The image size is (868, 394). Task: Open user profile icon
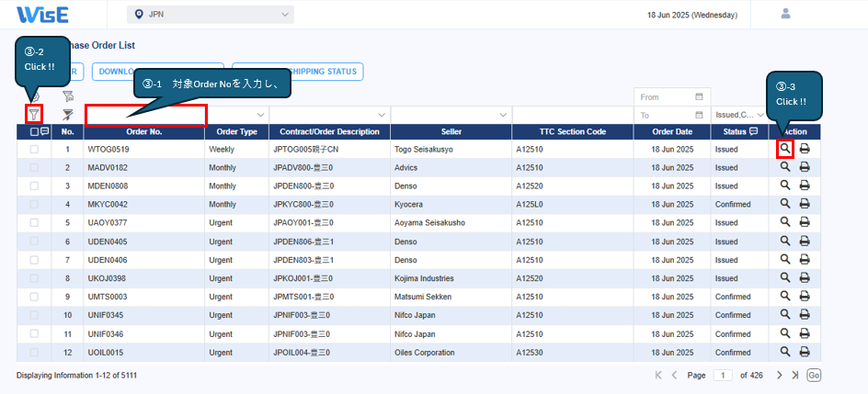pos(785,14)
